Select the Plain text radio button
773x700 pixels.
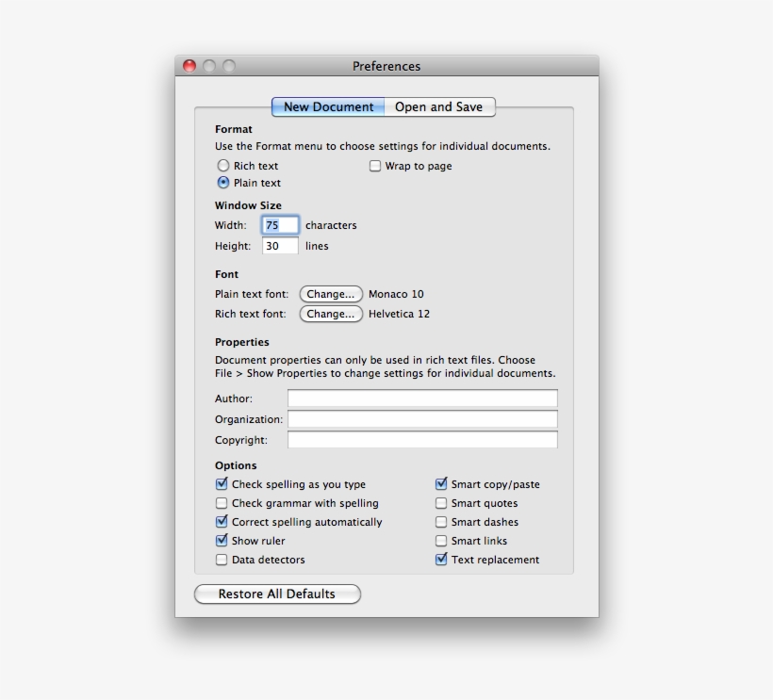pyautogui.click(x=223, y=183)
